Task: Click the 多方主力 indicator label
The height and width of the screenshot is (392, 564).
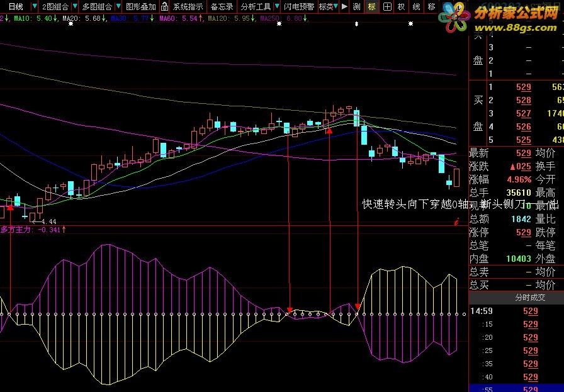Action: 33,230
